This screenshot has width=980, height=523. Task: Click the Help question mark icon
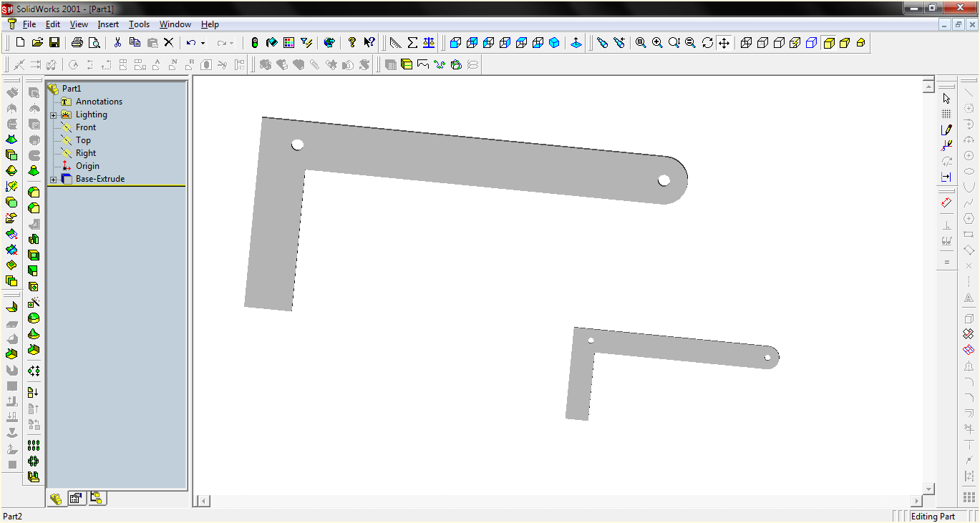pos(352,43)
